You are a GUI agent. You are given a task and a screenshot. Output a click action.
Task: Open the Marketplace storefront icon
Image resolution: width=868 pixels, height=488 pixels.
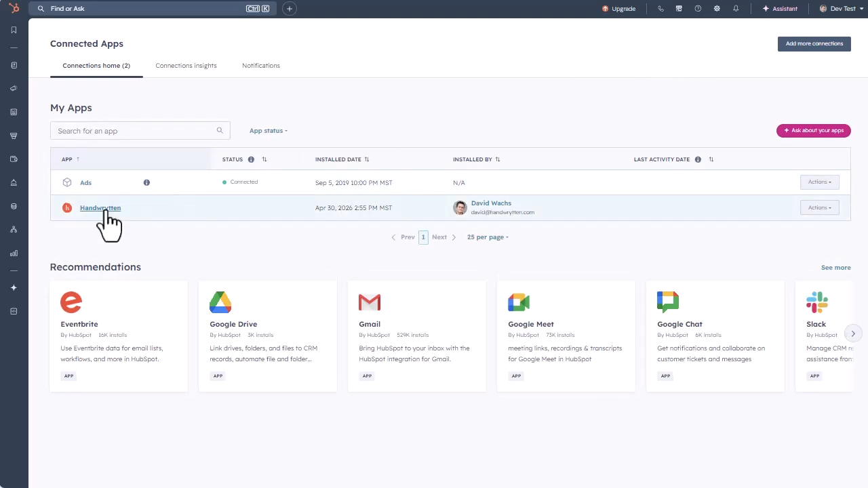click(x=679, y=9)
